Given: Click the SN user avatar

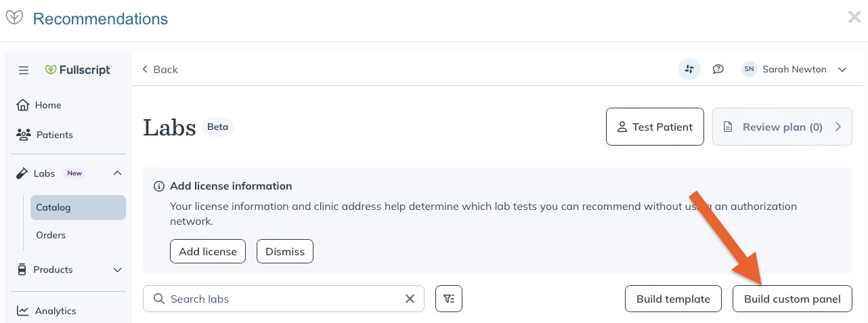Looking at the screenshot, I should pos(749,69).
